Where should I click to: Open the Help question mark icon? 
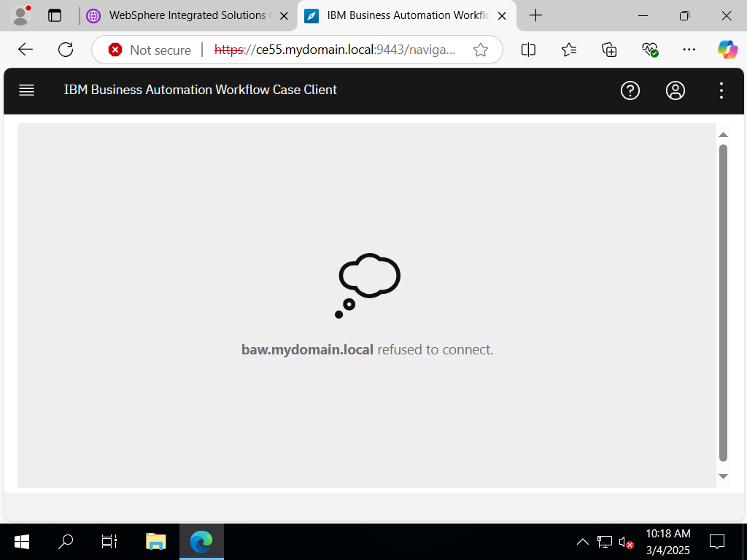630,90
